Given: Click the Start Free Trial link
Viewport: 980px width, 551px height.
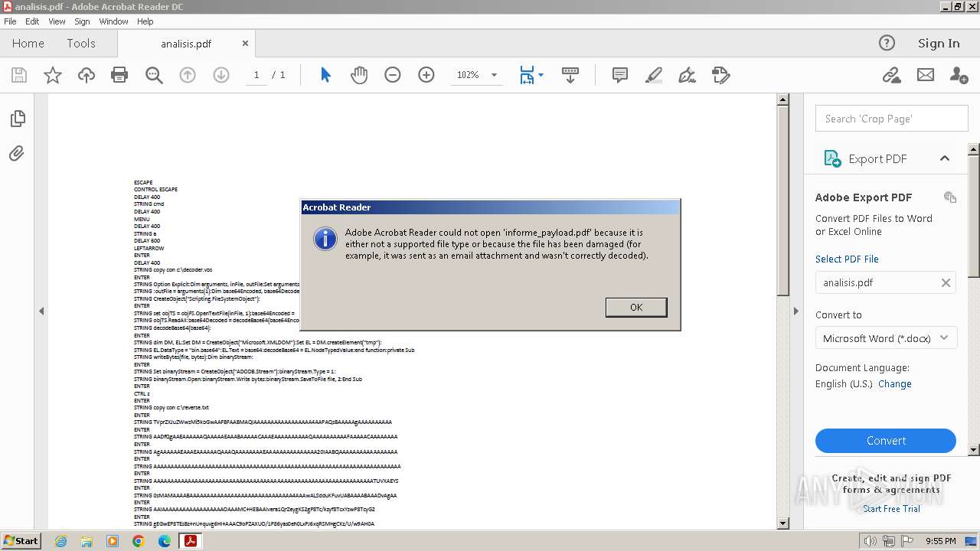Looking at the screenshot, I should (x=891, y=508).
